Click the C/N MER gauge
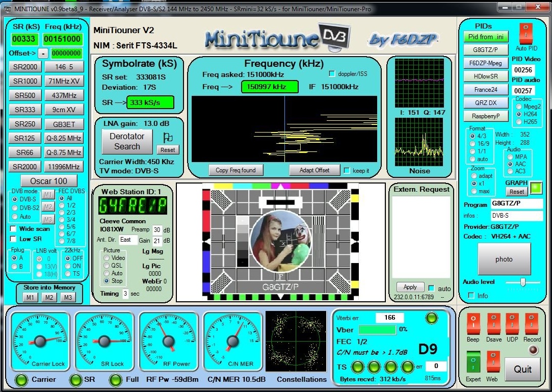Image resolution: width=552 pixels, height=392 pixels. pyautogui.click(x=232, y=341)
